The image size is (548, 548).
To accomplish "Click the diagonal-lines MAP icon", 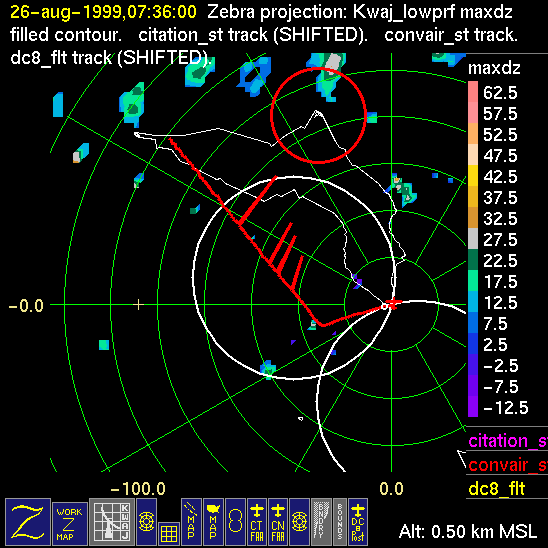I will [x=191, y=522].
